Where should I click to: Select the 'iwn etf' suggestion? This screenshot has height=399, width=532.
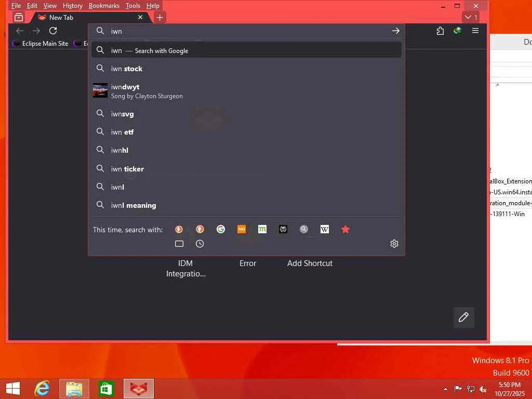246,132
